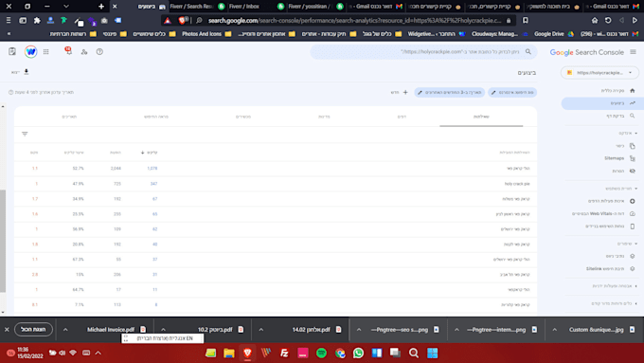Open the Google Search Console hamburger menu
The image size is (644, 363).
click(x=633, y=52)
